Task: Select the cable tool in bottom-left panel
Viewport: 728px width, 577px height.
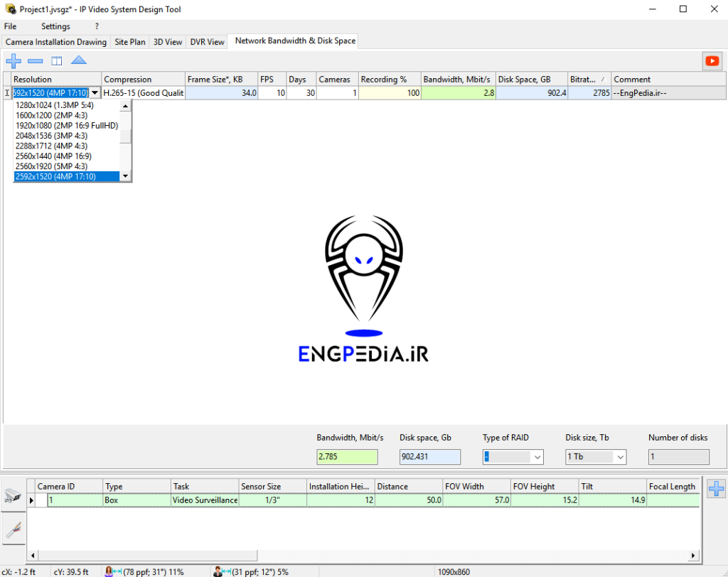Action: pos(13,529)
